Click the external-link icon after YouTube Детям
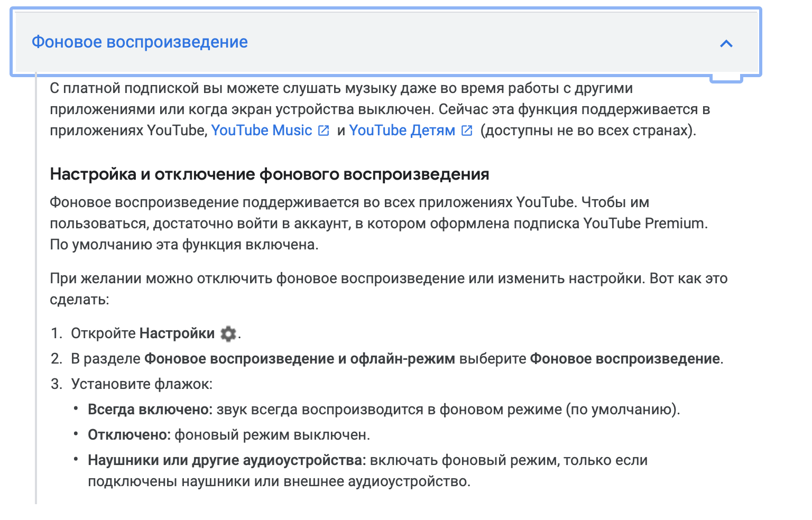This screenshot has height=520, width=812. tap(467, 131)
